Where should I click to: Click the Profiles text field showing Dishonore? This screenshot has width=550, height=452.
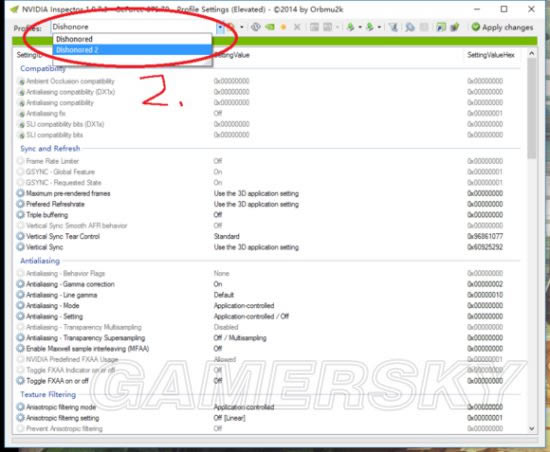pyautogui.click(x=134, y=27)
